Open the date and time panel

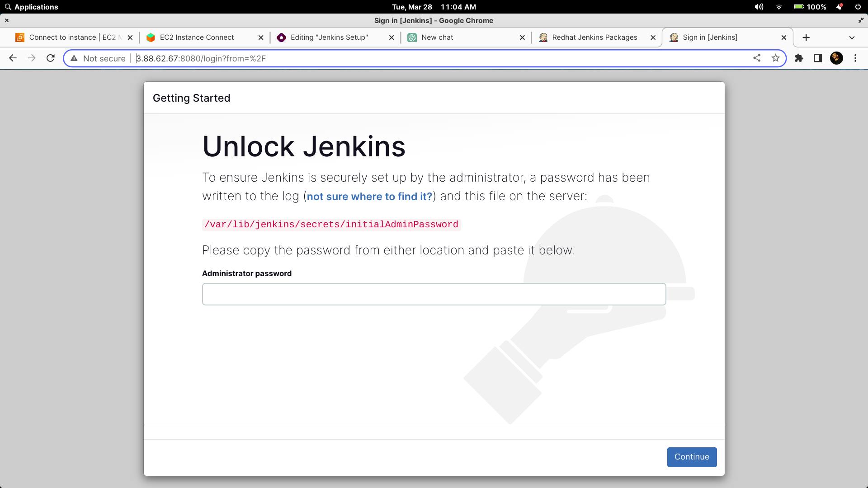(x=434, y=7)
